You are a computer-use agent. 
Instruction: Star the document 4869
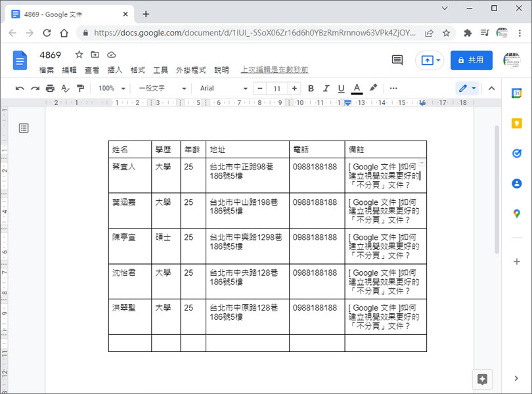tap(79, 55)
